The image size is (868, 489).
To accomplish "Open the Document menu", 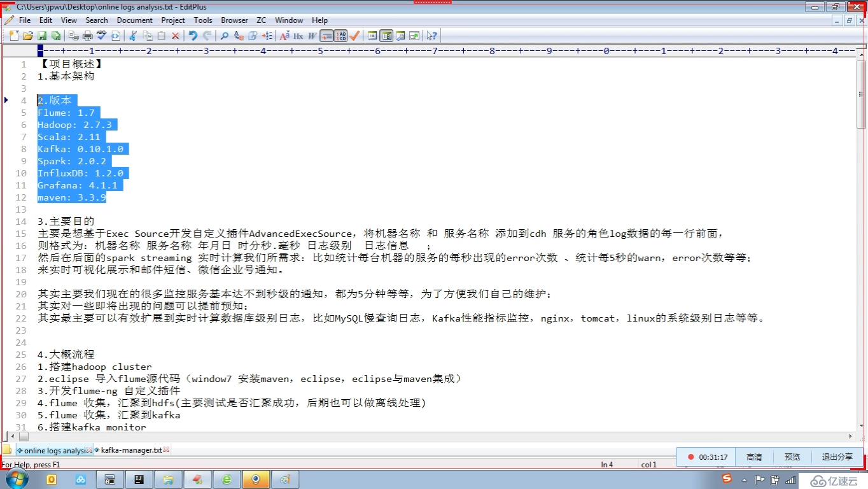I will [x=135, y=20].
